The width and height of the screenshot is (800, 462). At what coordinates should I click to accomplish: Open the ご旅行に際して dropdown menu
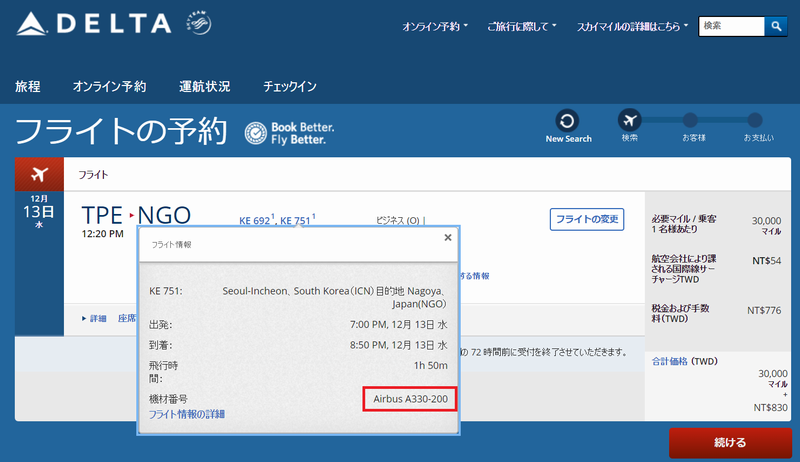pos(521,27)
